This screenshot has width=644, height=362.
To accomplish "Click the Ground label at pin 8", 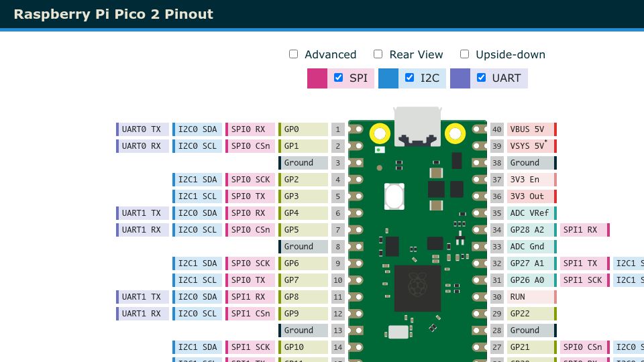I will click(x=303, y=247).
